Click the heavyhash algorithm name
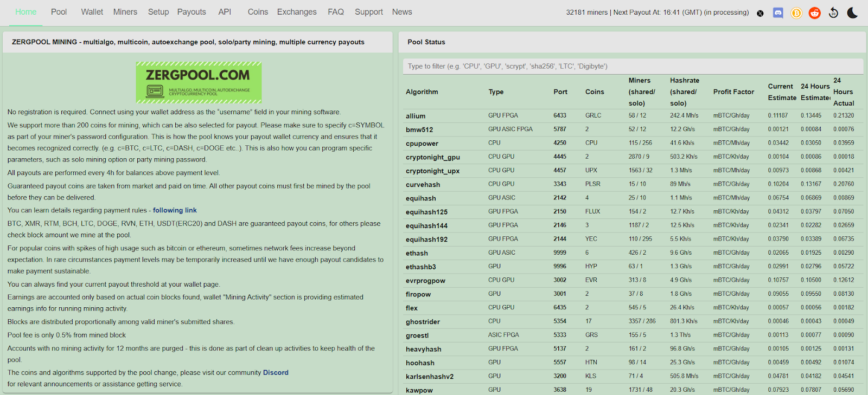 (424, 349)
